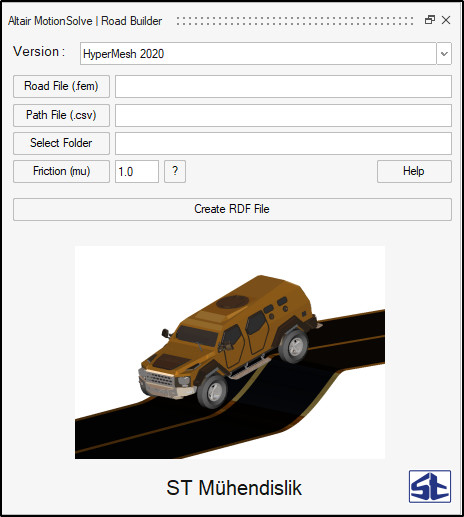Close the Road Builder panel

coord(446,20)
